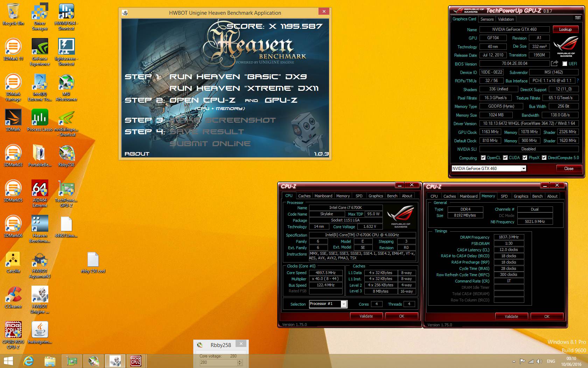Screen dimensions: 588x368
Task: Launch Intel Extreme Tuning icon
Action: point(40,88)
